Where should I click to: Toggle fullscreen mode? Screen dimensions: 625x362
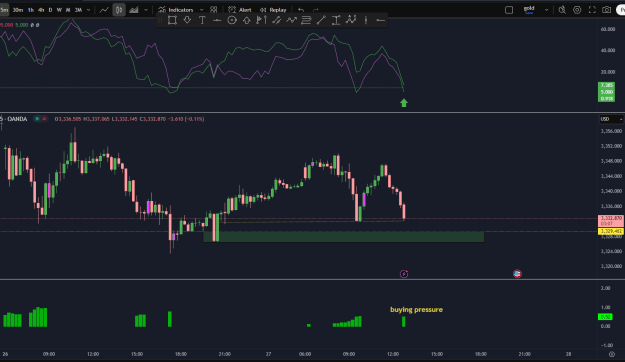click(592, 10)
